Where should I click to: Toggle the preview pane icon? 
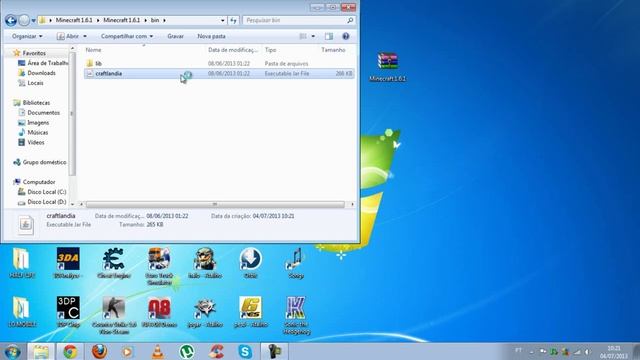329,36
